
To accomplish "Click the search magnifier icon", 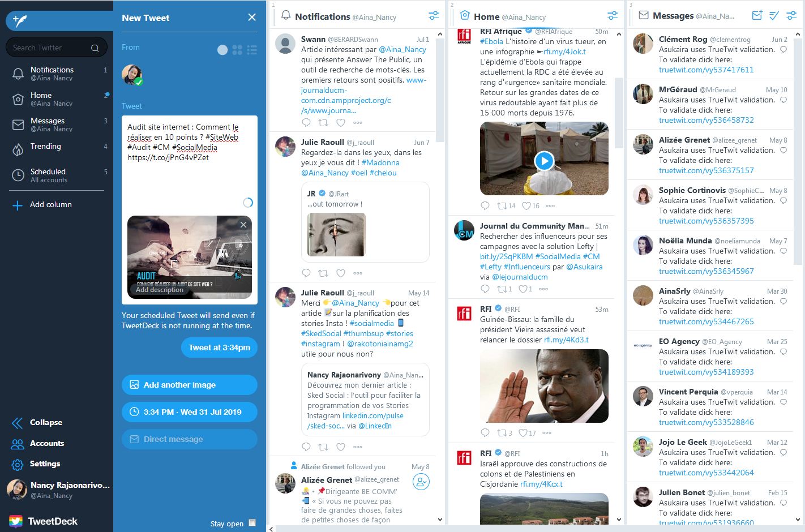I will click(95, 48).
